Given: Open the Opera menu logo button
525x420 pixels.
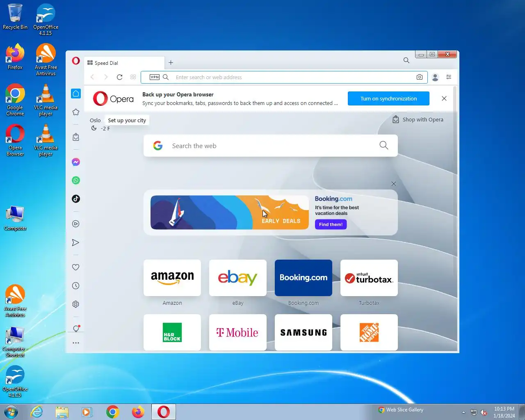Looking at the screenshot, I should tap(76, 61).
